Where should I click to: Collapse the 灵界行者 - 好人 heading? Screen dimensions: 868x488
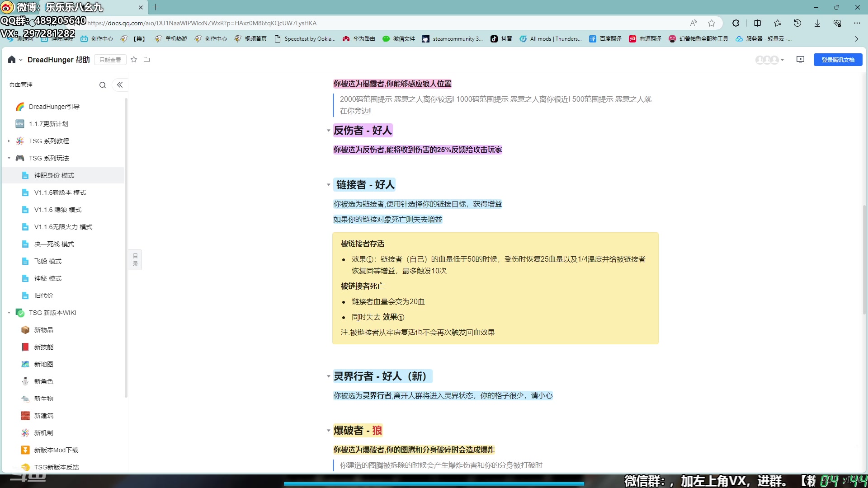(328, 376)
